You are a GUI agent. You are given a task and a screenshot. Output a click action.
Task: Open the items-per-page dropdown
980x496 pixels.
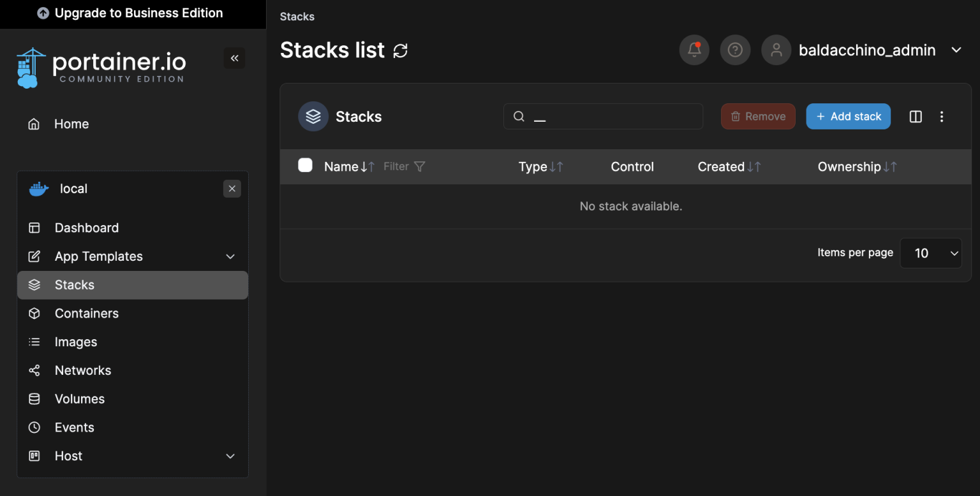pyautogui.click(x=931, y=253)
